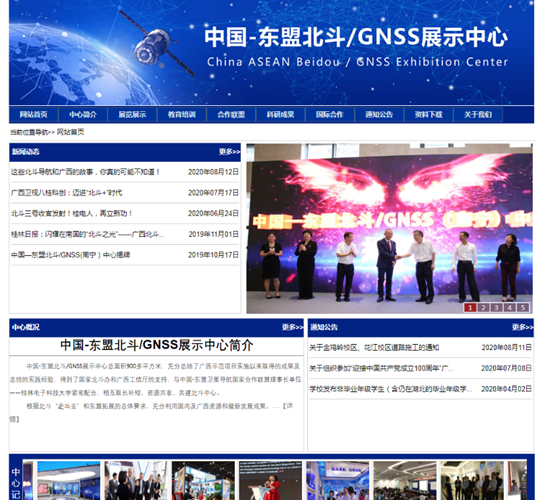
Task: Open news item 广西卫视八桂科创：迈进"北斗+"时代
Action: 66,192
